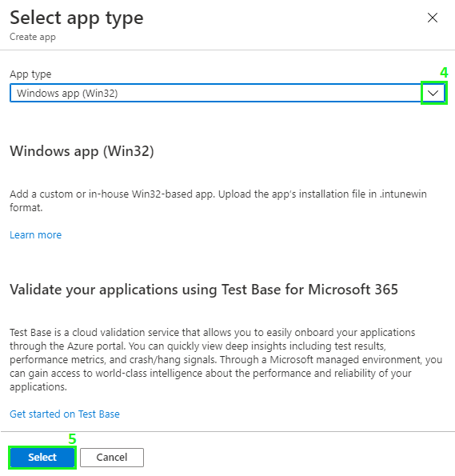Viewport: 455px width, 476px height.
Task: Open the Windows app (Win32) combo box
Action: pyautogui.click(x=227, y=93)
